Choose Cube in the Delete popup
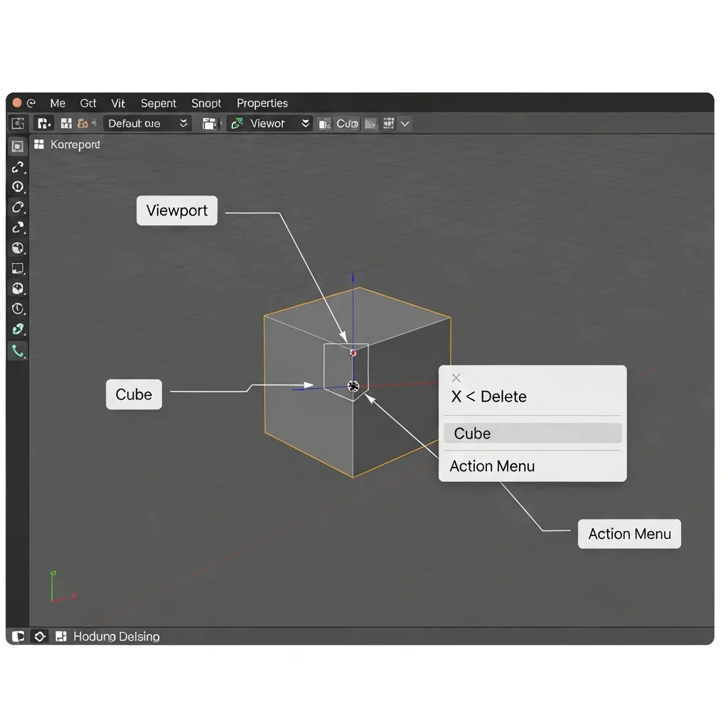The image size is (728, 728). pos(532,433)
